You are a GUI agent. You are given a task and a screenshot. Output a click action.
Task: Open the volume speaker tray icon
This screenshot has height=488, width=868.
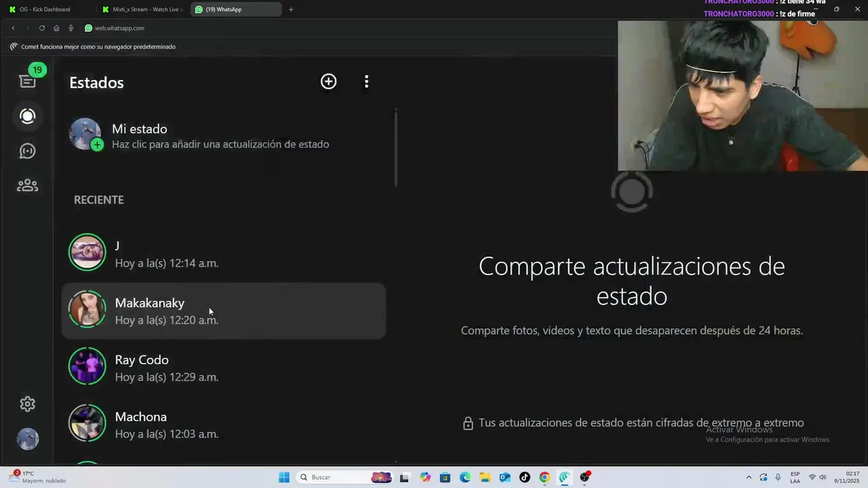(823, 477)
